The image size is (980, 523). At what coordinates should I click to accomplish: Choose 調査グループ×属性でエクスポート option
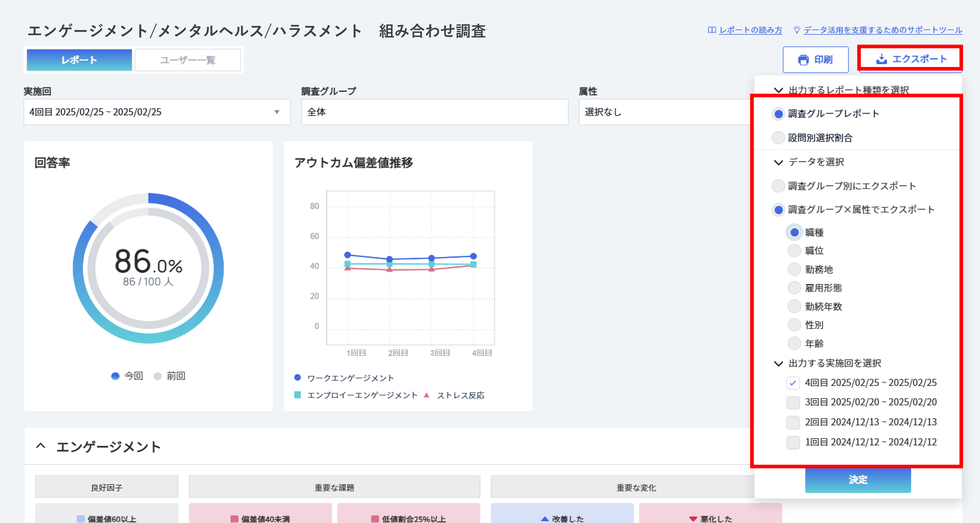click(778, 210)
